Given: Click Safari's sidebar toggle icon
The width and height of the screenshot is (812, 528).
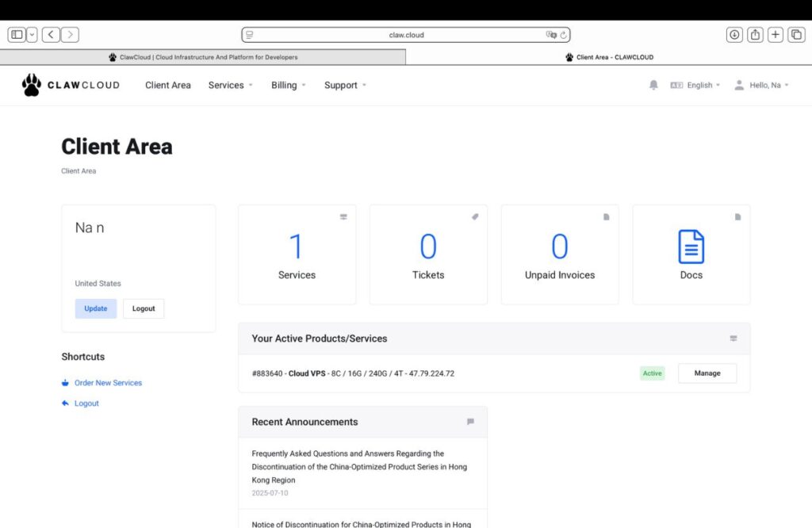Looking at the screenshot, I should 16,35.
